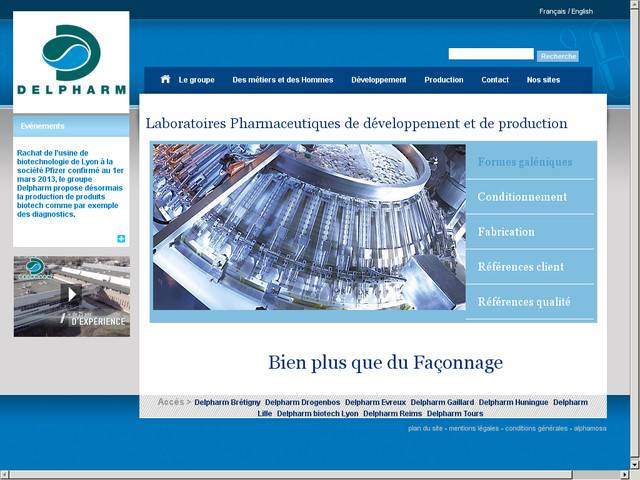Go to Delpharm Huningue site
Screen dimensions: 640x480
pyautogui.click(x=513, y=402)
